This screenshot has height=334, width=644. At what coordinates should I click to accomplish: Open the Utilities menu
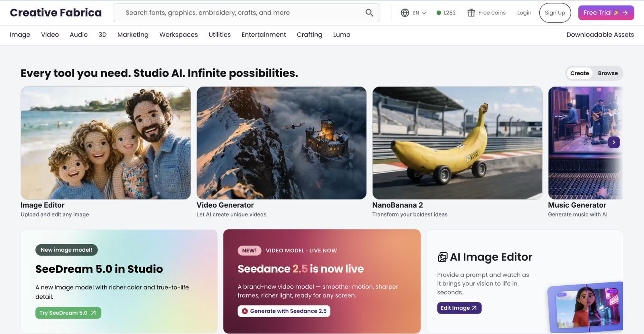pyautogui.click(x=220, y=35)
